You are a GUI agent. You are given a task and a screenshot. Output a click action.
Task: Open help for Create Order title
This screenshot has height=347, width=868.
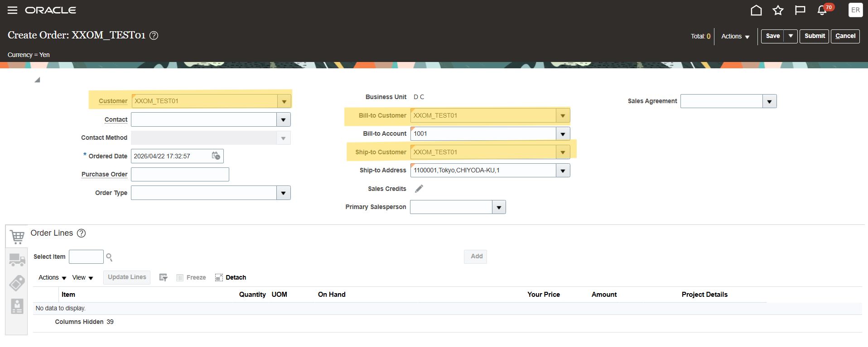(154, 35)
